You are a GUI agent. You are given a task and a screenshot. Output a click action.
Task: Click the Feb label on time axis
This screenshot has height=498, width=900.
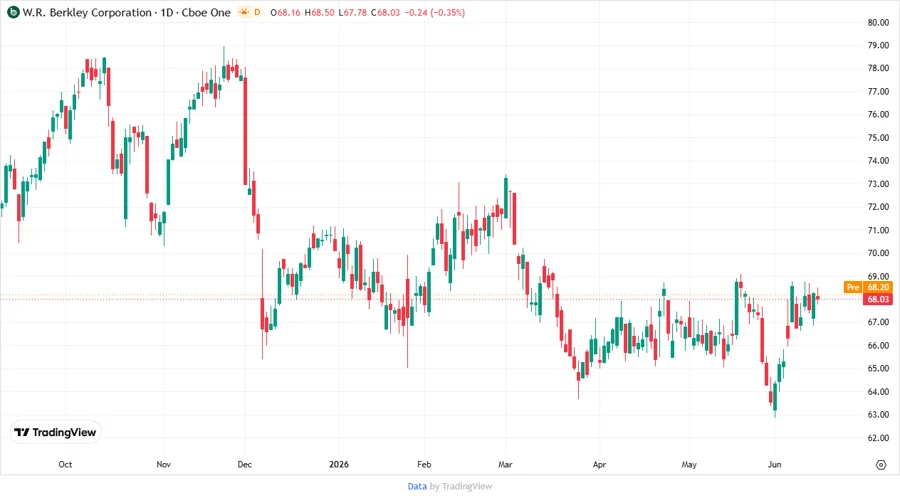pyautogui.click(x=424, y=464)
